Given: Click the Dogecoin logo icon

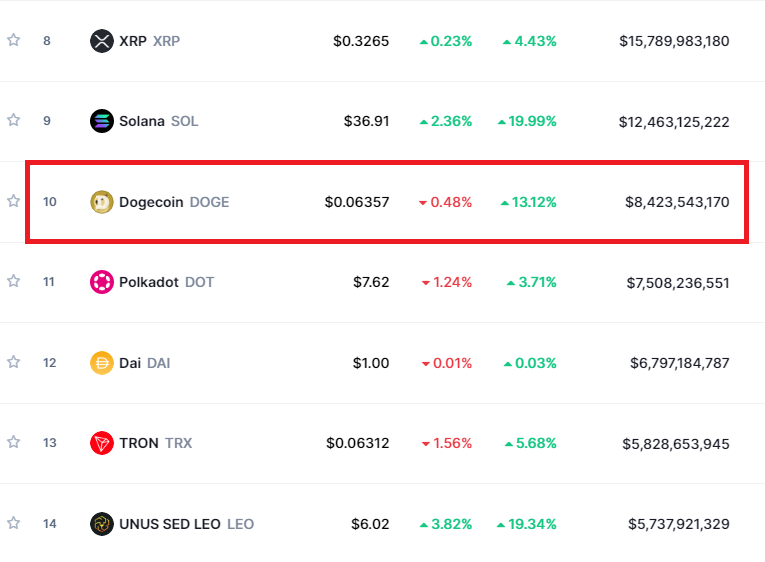Looking at the screenshot, I should pos(102,202).
